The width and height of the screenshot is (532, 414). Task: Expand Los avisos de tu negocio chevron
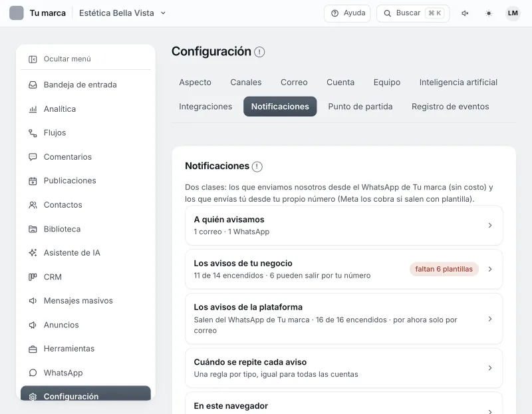[x=490, y=270]
